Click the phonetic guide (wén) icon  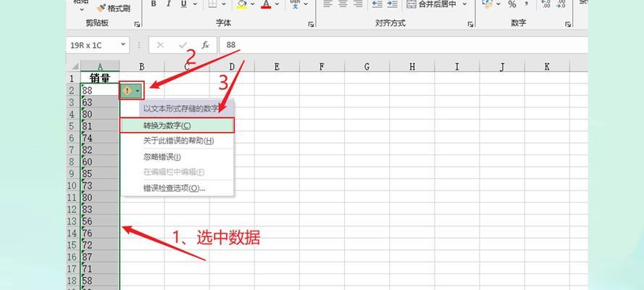click(295, 4)
